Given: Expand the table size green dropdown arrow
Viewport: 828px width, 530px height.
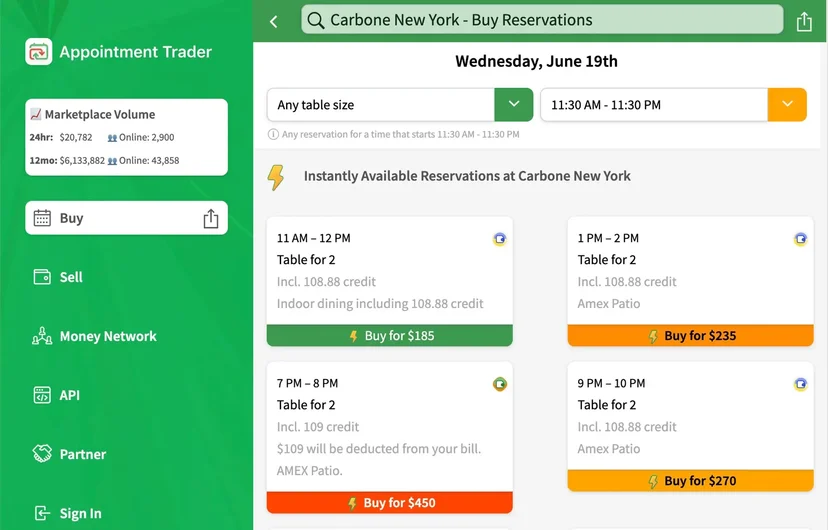Looking at the screenshot, I should pos(514,105).
